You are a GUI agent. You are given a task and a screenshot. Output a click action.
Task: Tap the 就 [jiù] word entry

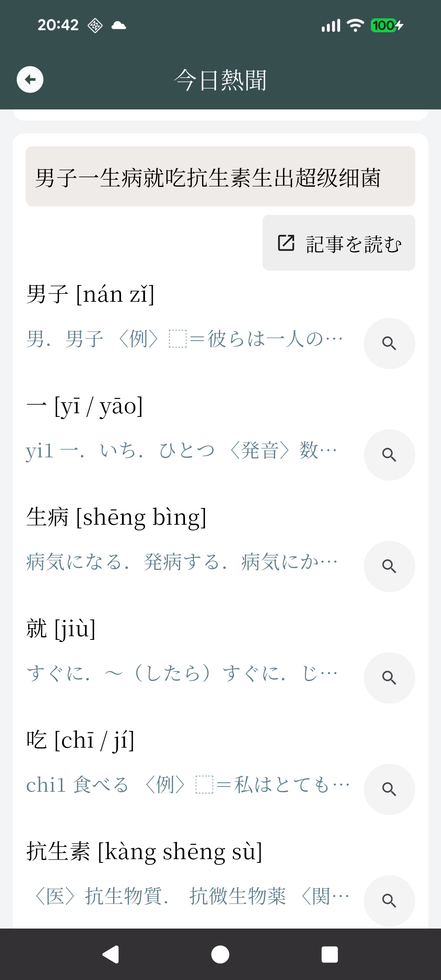(x=61, y=628)
